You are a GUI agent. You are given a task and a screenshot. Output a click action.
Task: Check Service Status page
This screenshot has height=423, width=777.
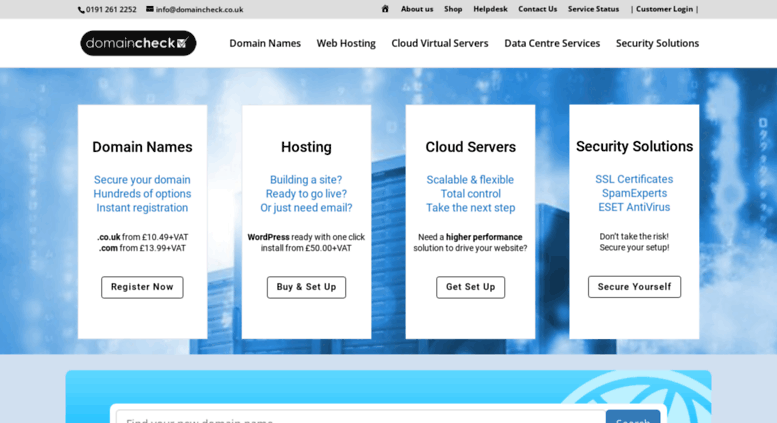point(593,9)
